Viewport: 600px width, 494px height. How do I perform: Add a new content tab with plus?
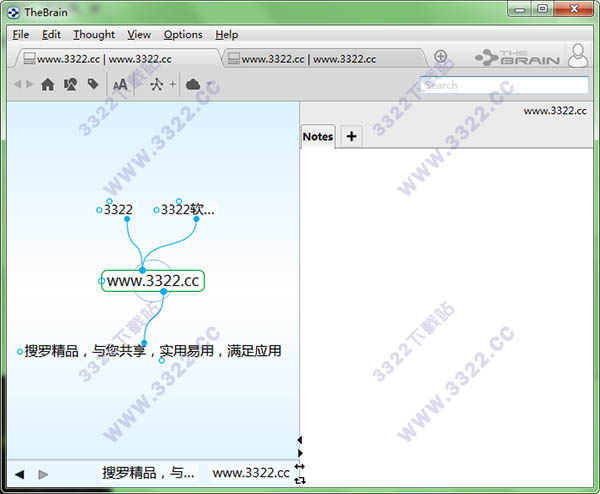click(x=351, y=136)
